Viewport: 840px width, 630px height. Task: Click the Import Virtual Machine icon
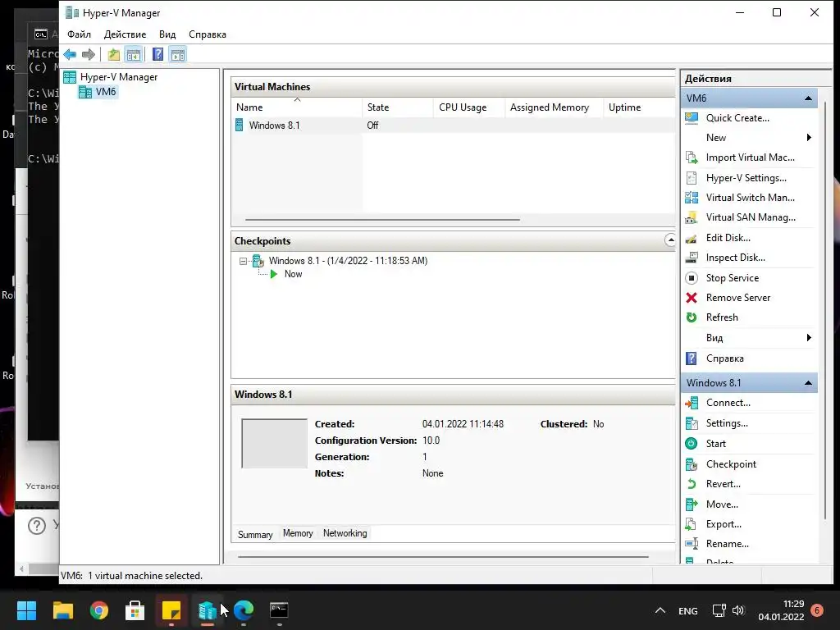pos(692,157)
